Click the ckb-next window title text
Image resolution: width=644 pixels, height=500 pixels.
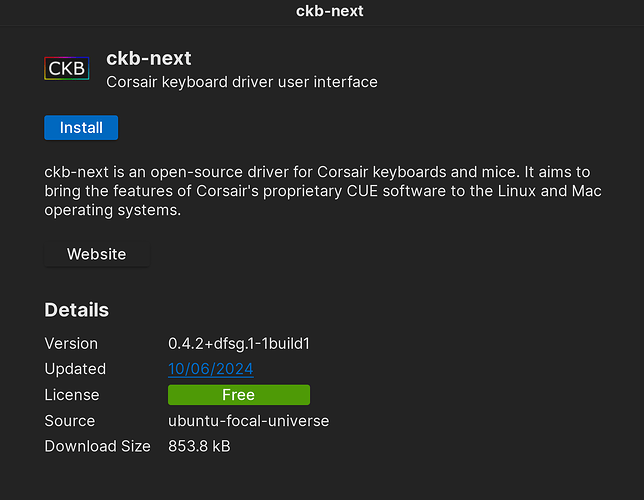[x=330, y=12]
